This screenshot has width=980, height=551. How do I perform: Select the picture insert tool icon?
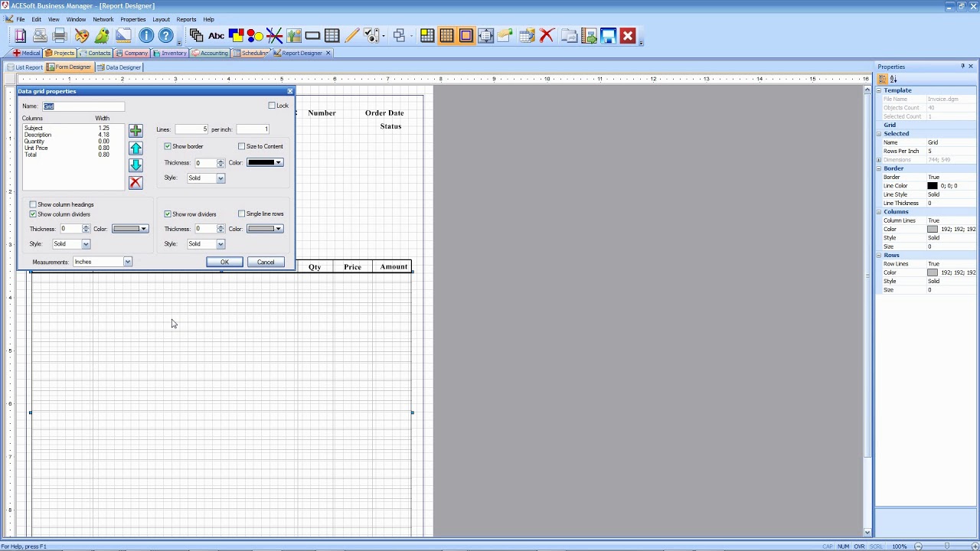tap(294, 35)
